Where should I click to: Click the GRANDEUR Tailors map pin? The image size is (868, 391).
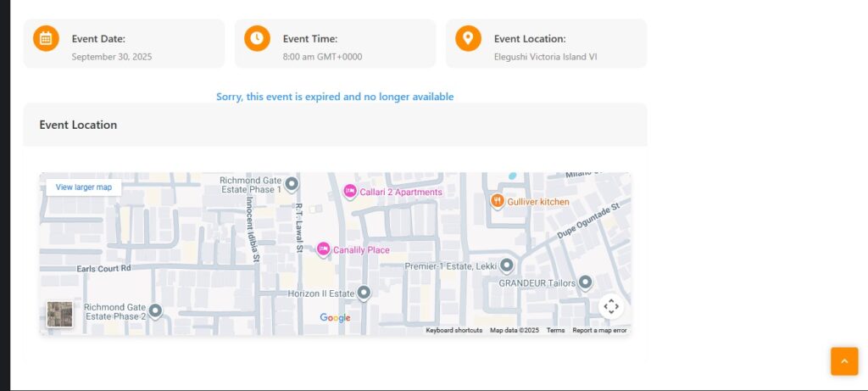585,282
